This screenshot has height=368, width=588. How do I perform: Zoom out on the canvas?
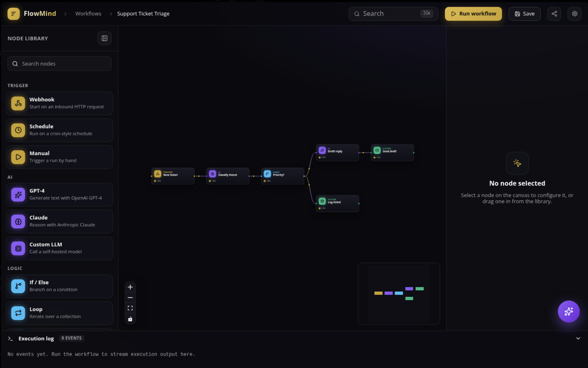pyautogui.click(x=130, y=298)
